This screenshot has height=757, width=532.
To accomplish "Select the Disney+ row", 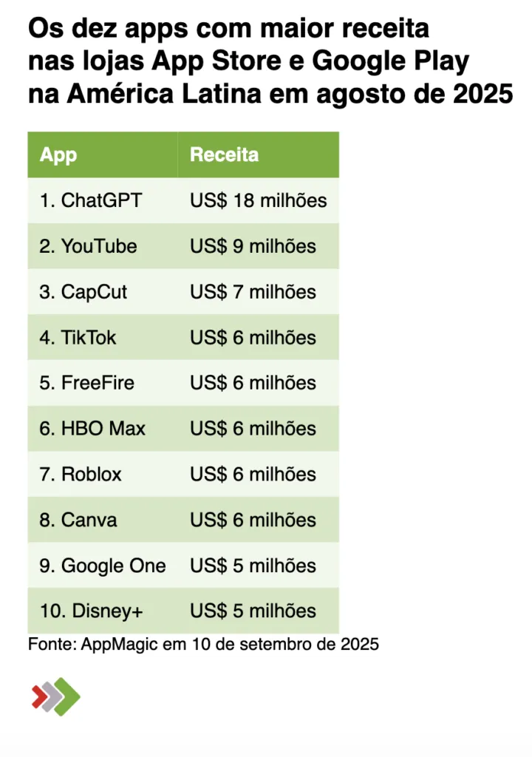I will click(183, 611).
